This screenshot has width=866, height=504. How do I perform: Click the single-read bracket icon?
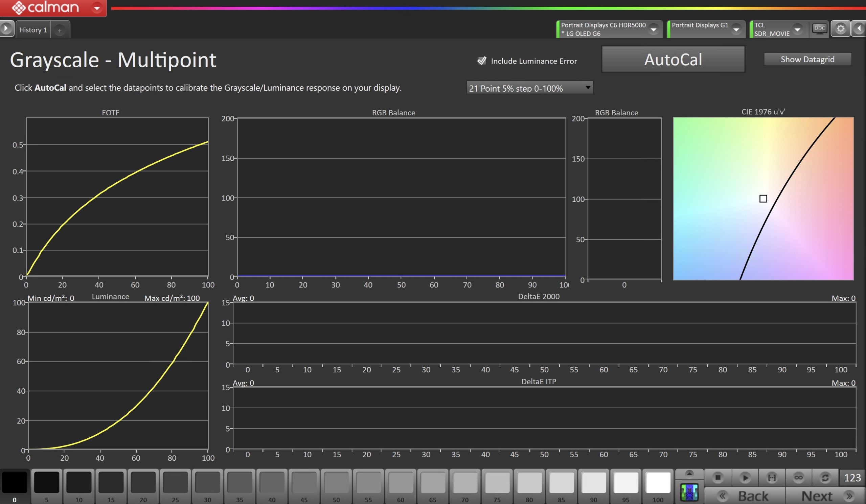pyautogui.click(x=772, y=478)
